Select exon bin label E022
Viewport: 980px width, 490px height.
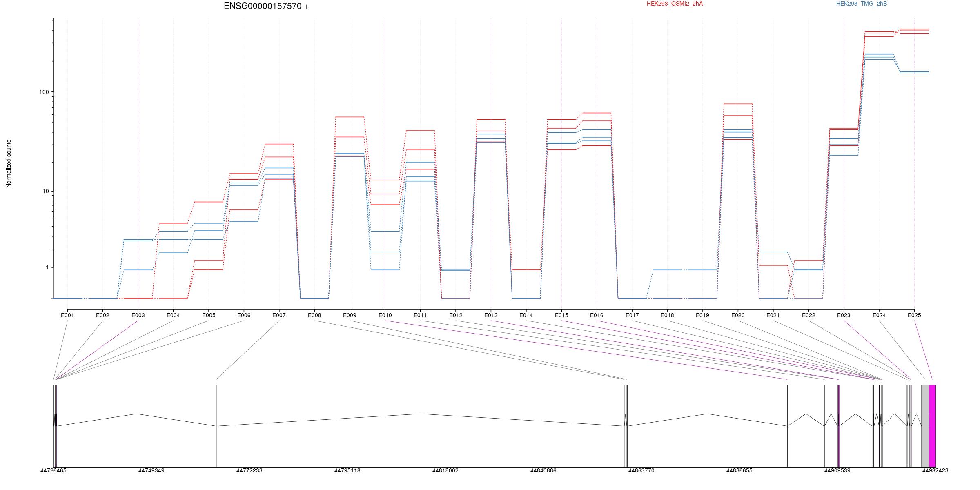[x=808, y=315]
